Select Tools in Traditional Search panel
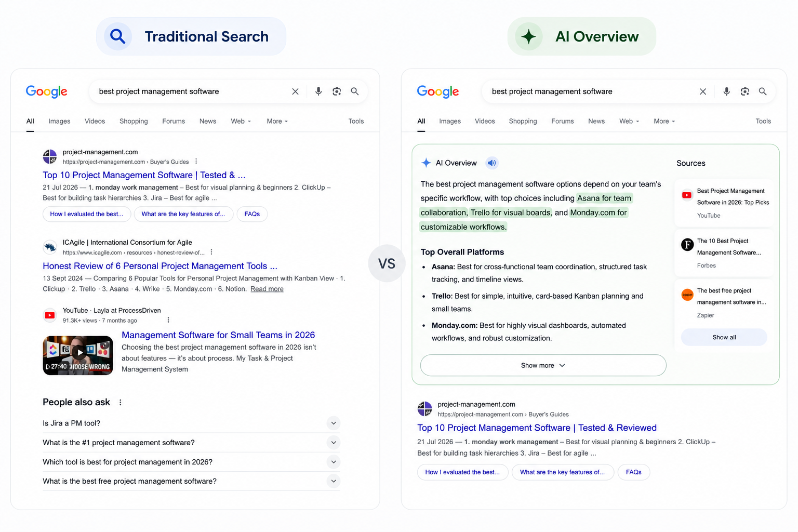The width and height of the screenshot is (798, 532). pyautogui.click(x=356, y=121)
